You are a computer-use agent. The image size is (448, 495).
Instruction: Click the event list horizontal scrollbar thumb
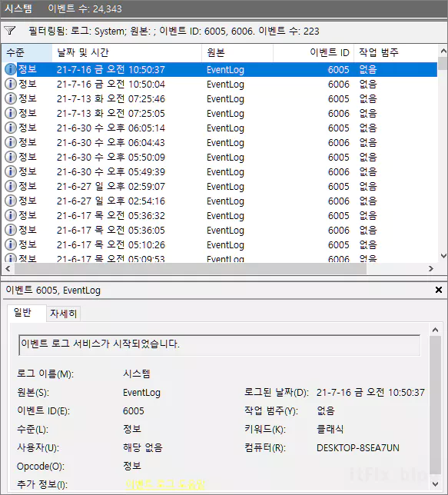[191, 269]
